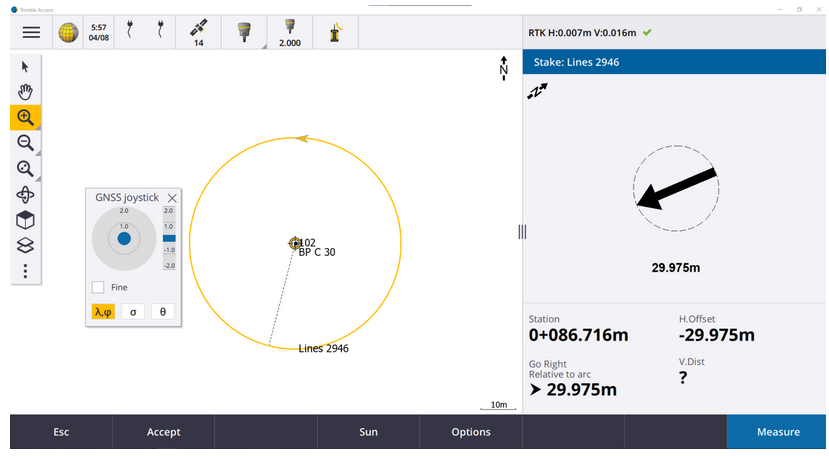Open the main hamburger menu

[31, 32]
